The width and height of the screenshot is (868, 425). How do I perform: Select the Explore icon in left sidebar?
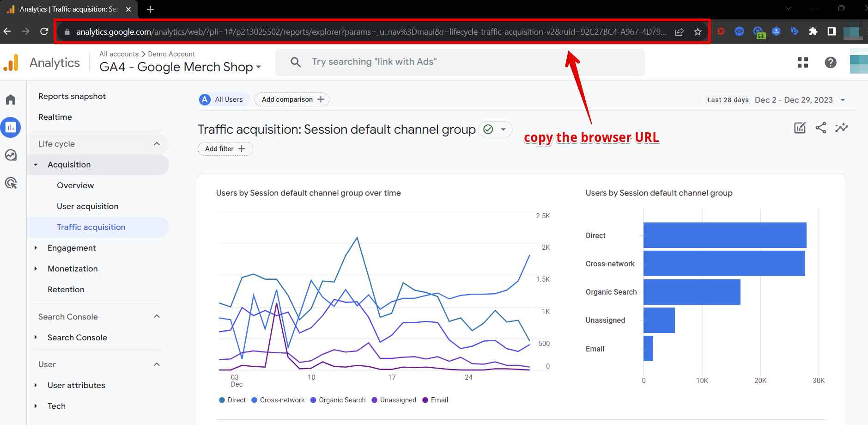11,155
